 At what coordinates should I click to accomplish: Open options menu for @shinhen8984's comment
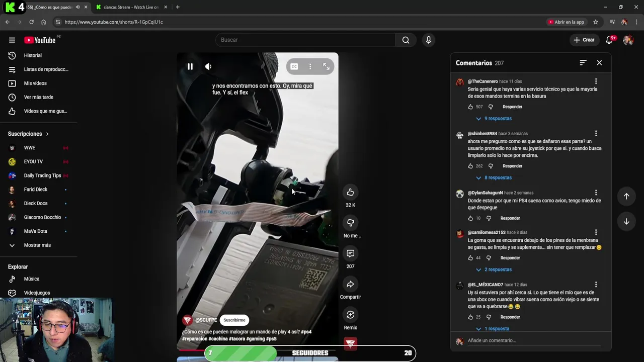(x=596, y=134)
